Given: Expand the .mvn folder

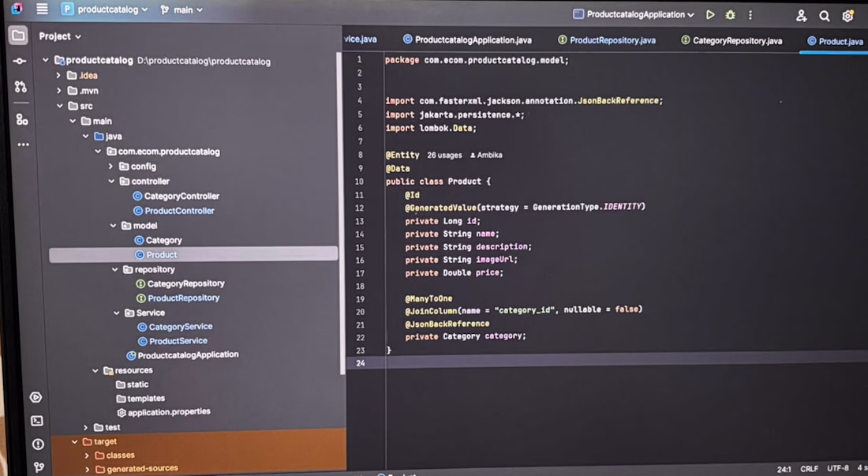Looking at the screenshot, I should [x=58, y=90].
